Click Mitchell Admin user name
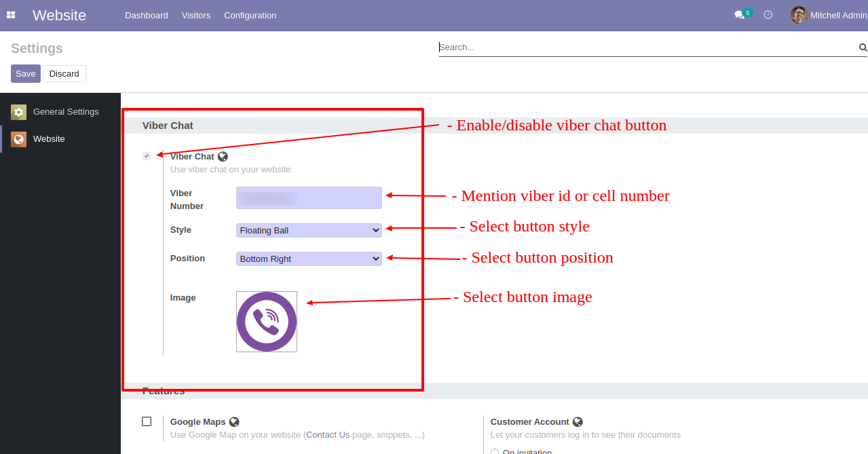The image size is (868, 454). pos(839,15)
